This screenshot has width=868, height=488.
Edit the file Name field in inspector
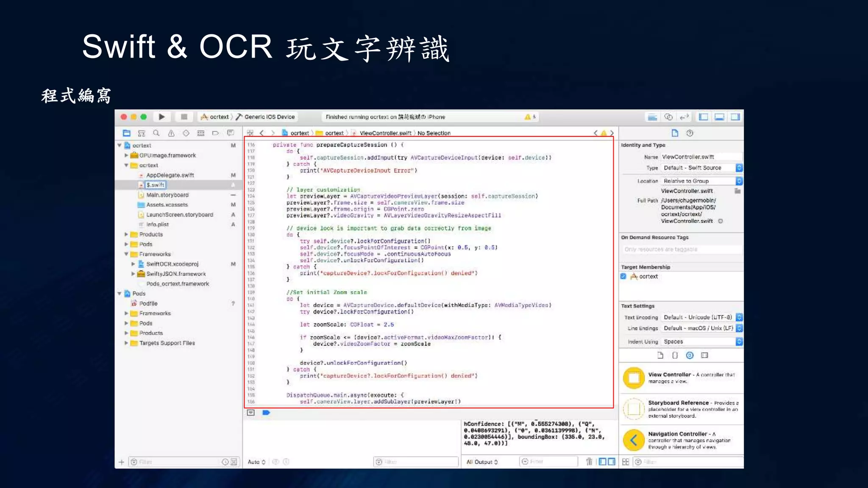click(701, 157)
